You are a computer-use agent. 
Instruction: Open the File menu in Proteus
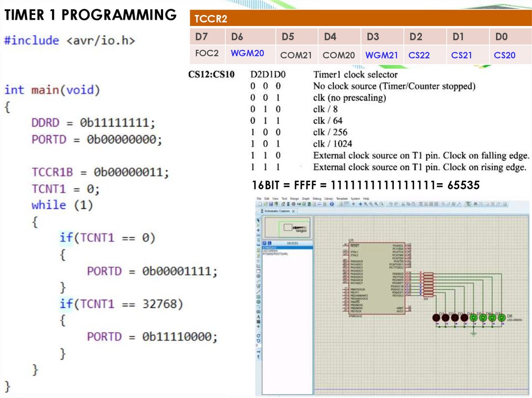[x=259, y=199]
